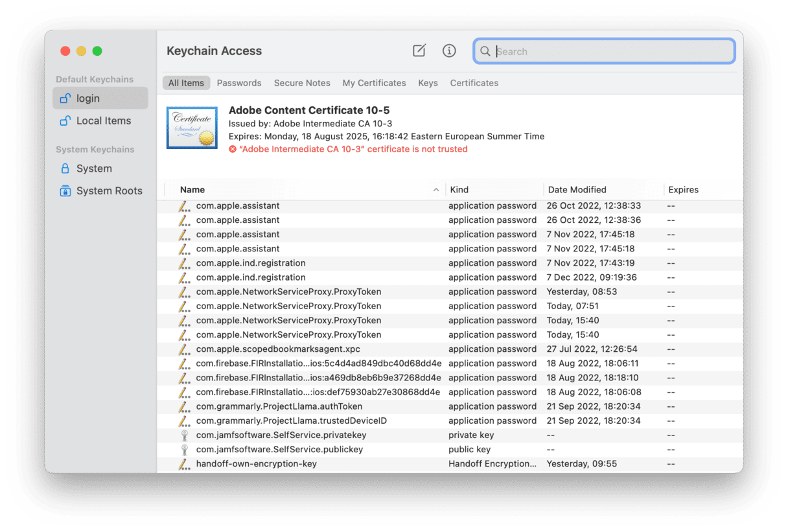Select com.apple.ind.registration row dated 7 Nov 2022
Image resolution: width=788 pixels, height=532 pixels.
click(x=450, y=263)
